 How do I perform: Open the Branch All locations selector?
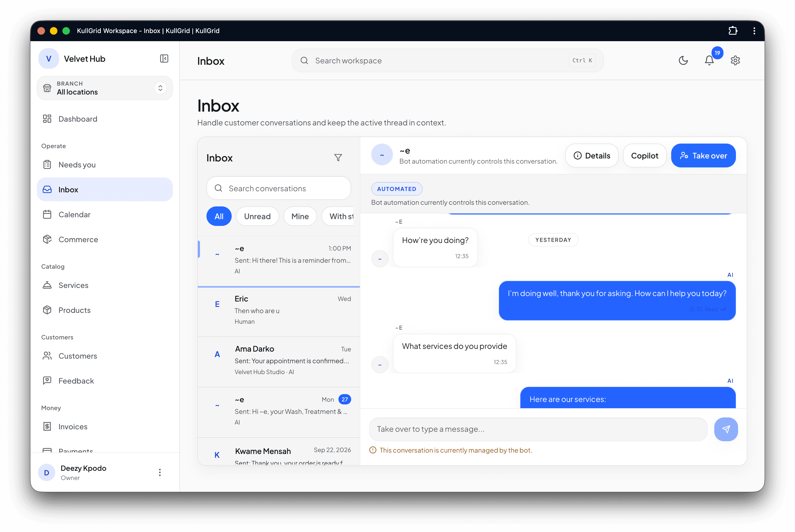tap(105, 88)
